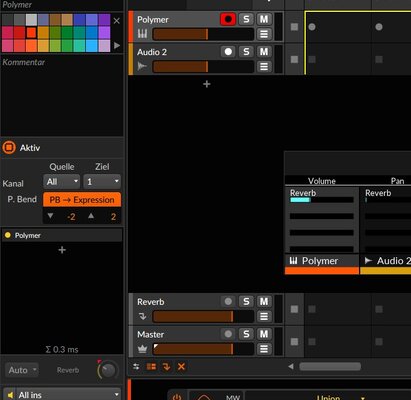Screen dimensions: 411x400
Task: Toggle the orange effect-tracks arrow icon in toolbar
Action: [x=166, y=367]
